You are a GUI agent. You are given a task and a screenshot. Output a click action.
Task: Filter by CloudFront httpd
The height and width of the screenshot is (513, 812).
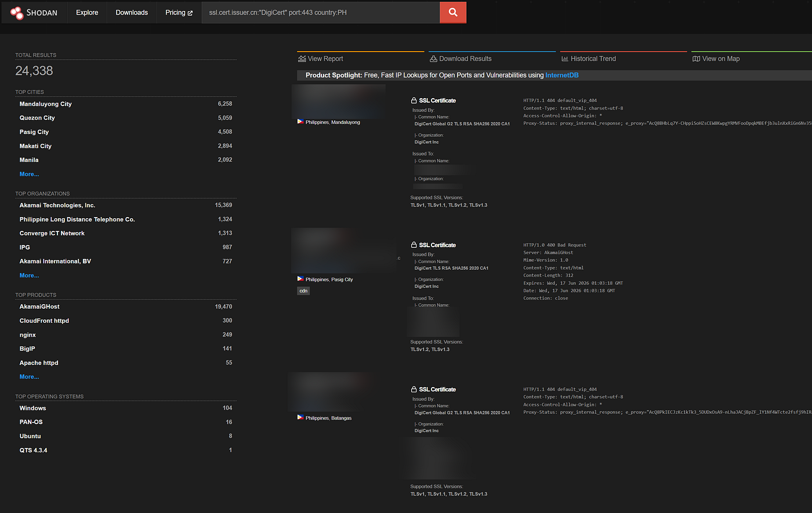coord(44,320)
